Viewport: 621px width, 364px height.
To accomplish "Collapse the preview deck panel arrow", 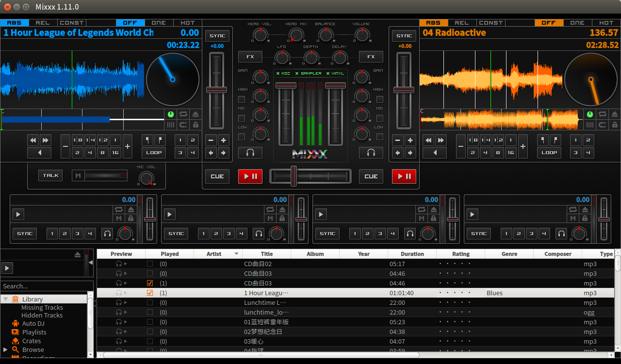I will pyautogui.click(x=91, y=262).
